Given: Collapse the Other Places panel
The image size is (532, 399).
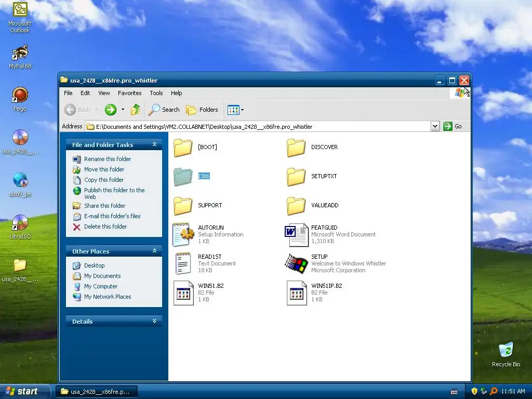Looking at the screenshot, I should pyautogui.click(x=154, y=251).
